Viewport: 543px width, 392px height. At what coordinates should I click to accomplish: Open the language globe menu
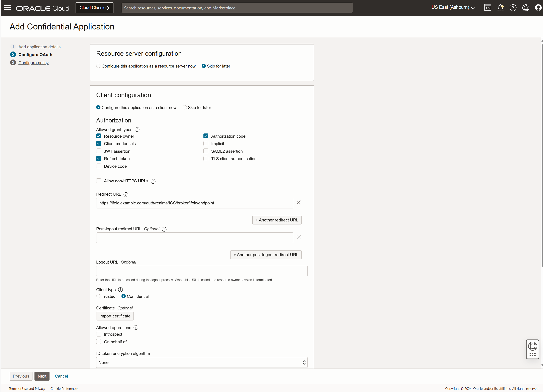tap(526, 8)
